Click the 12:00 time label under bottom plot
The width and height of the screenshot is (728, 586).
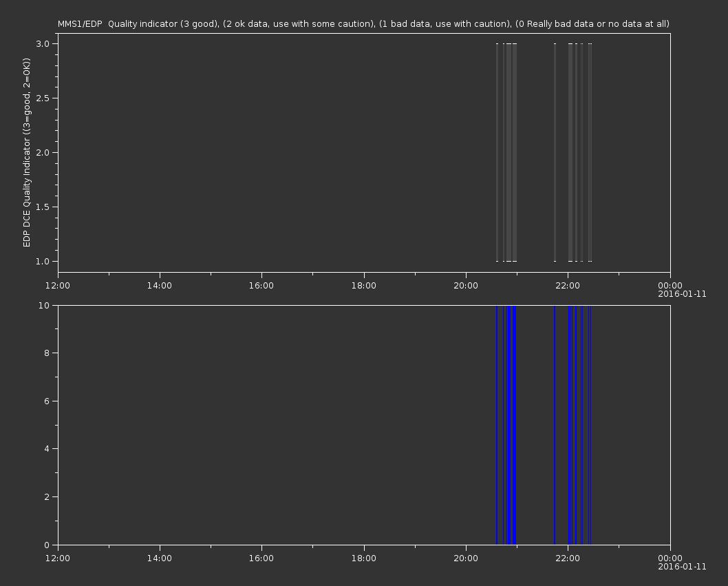point(58,558)
